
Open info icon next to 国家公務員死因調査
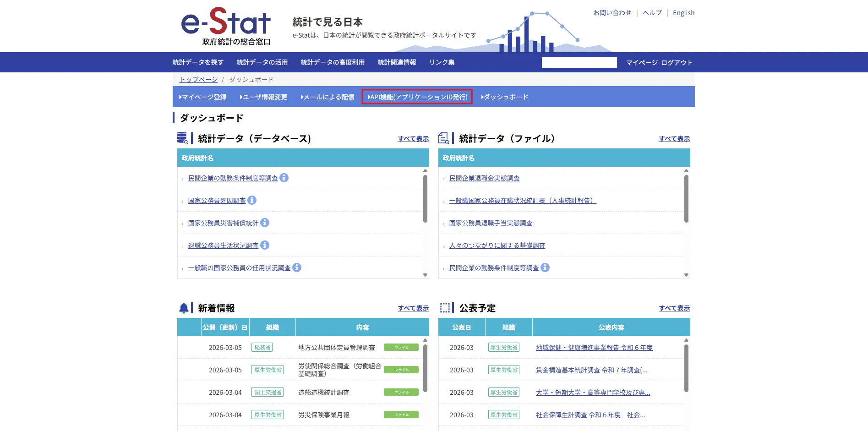(x=252, y=200)
